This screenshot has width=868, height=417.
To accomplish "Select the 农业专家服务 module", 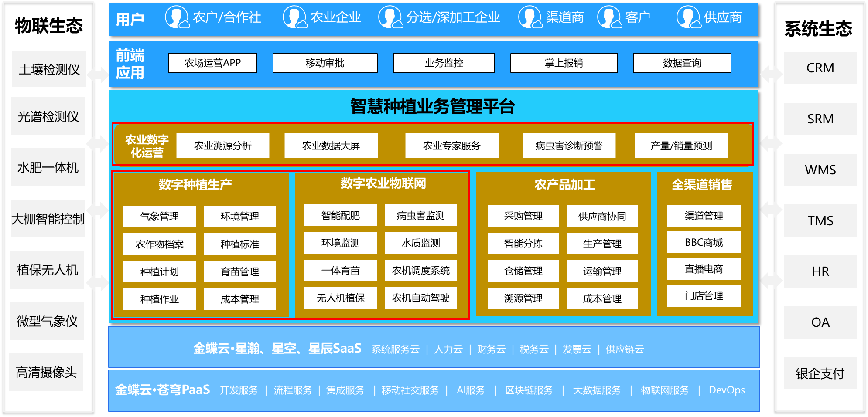I will point(452,146).
